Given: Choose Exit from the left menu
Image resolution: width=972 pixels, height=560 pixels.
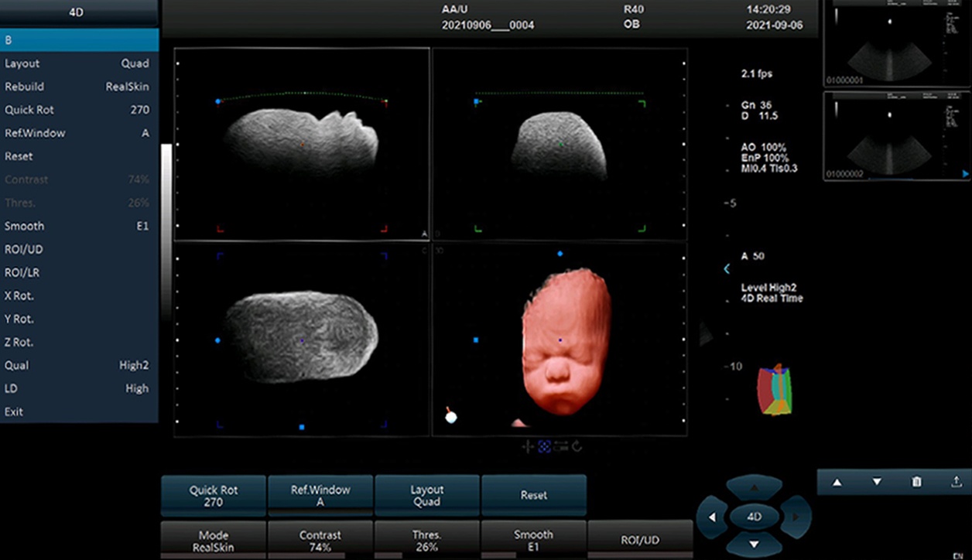Looking at the screenshot, I should tap(77, 411).
